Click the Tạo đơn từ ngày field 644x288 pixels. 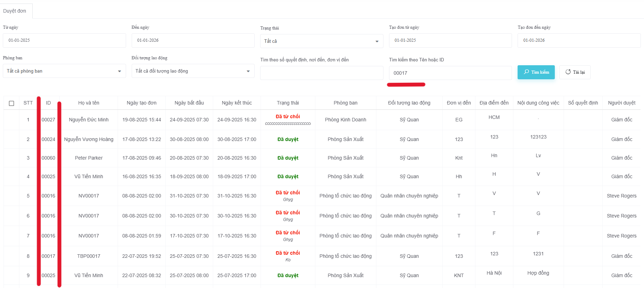point(450,40)
